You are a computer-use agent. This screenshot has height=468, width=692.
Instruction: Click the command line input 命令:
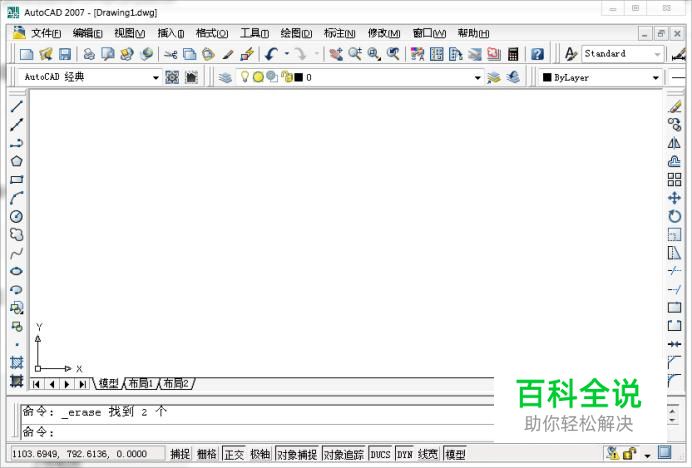(x=258, y=432)
